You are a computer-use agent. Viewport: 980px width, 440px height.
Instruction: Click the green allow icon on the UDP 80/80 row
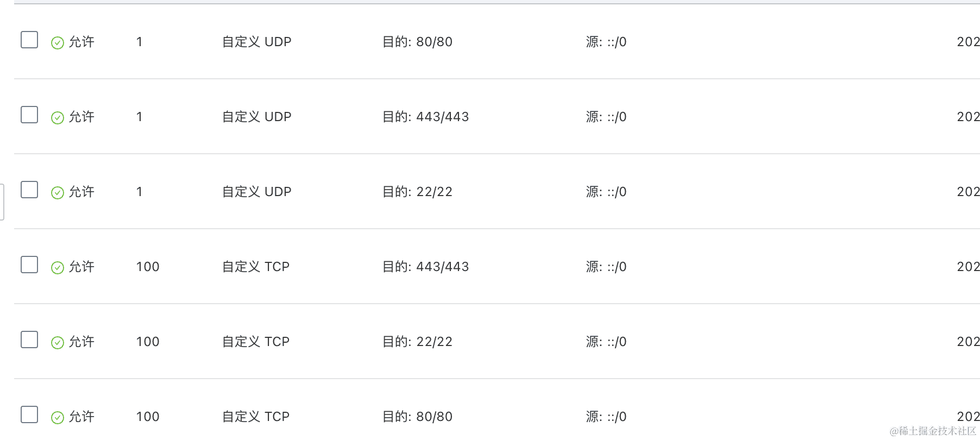coord(58,43)
